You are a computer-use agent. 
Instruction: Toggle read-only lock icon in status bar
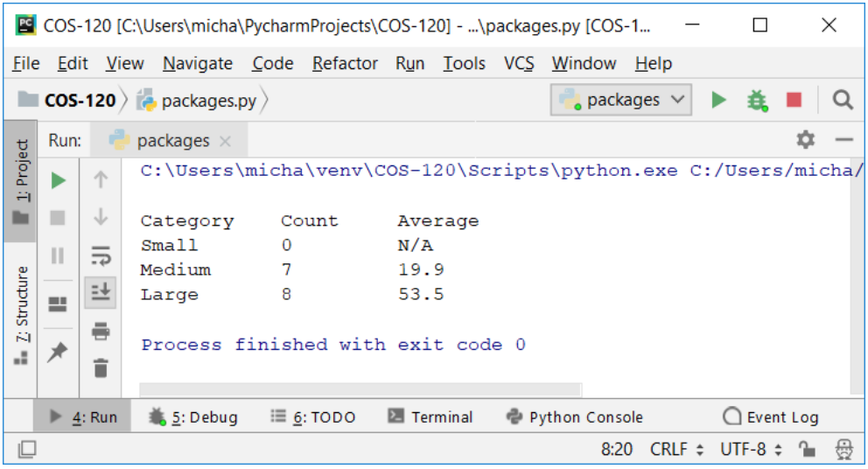click(x=807, y=449)
